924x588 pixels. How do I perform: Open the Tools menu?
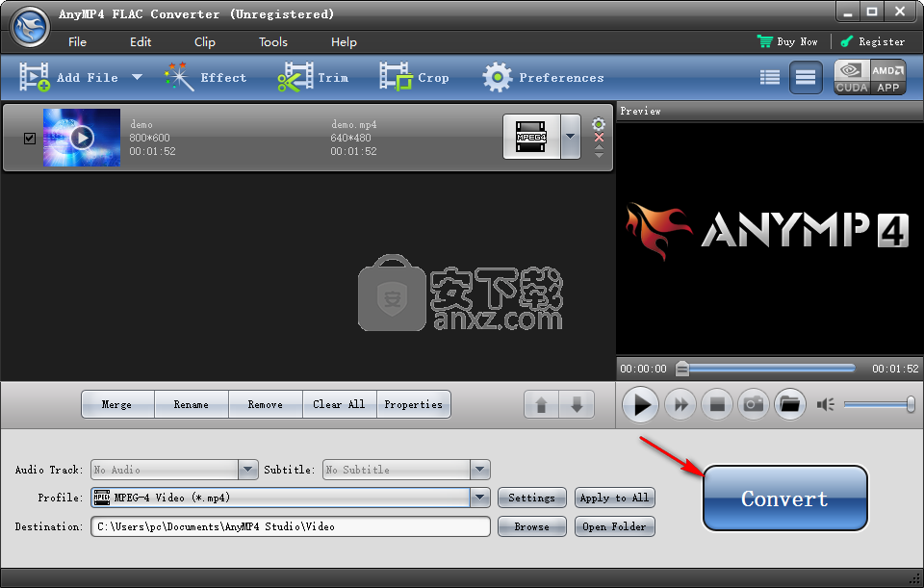(272, 41)
